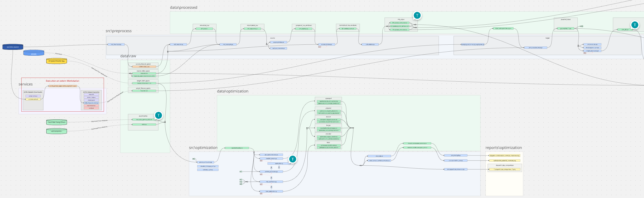This screenshot has height=198, width=644.
Task: Select the physical_input group title
Action: pyautogui.click(x=566, y=19)
